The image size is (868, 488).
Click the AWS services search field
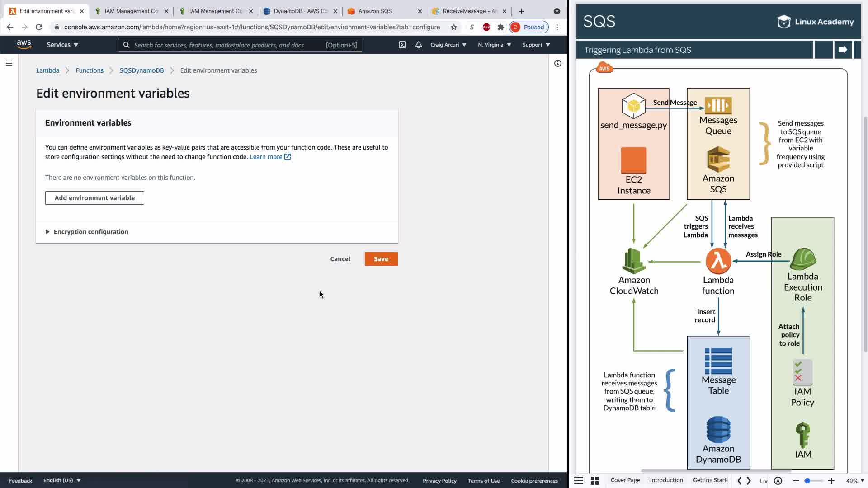(226, 45)
